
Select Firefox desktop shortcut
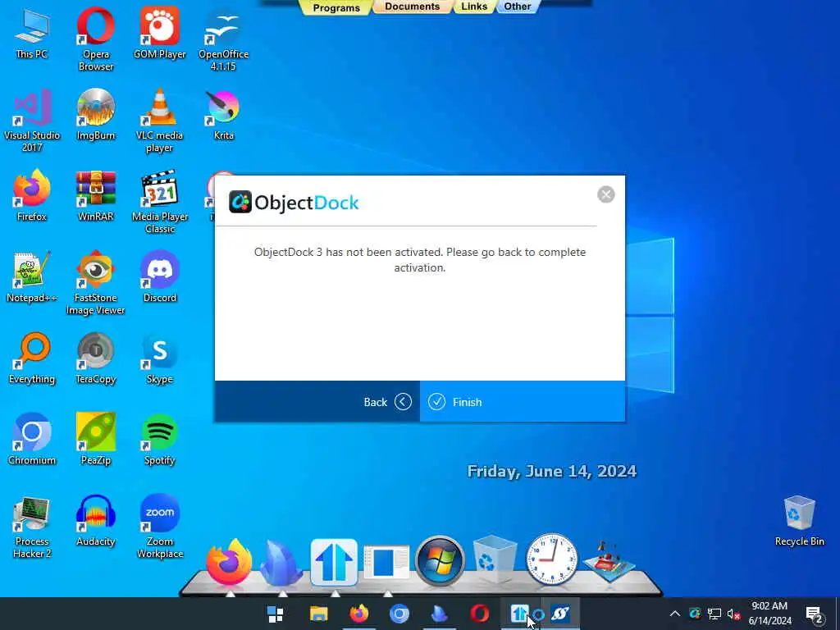click(32, 195)
